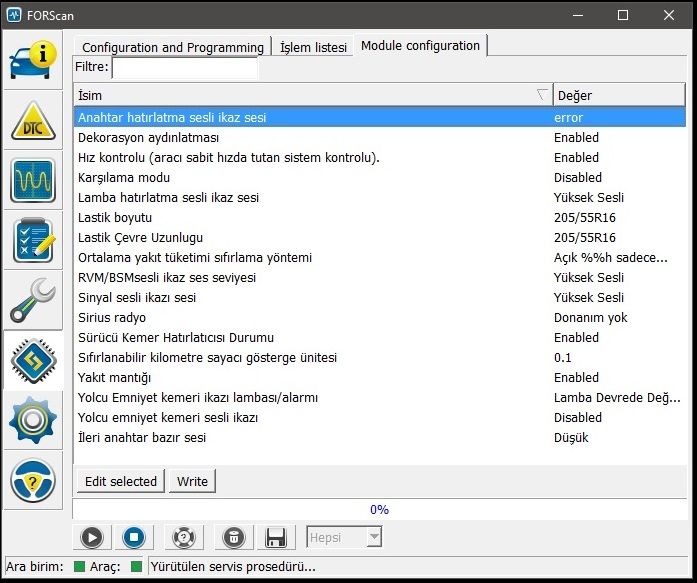
Task: Select Sıfırlanabilir kilometre sayacı gösterge ünitesi row
Action: pyautogui.click(x=380, y=357)
